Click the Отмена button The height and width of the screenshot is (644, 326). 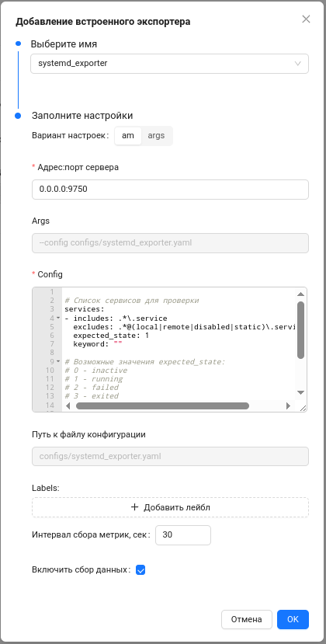(247, 619)
